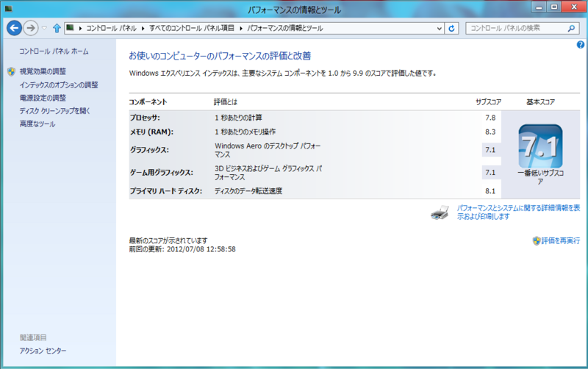Refresh the page with the refresh button
The width and height of the screenshot is (588, 369).
click(x=451, y=28)
